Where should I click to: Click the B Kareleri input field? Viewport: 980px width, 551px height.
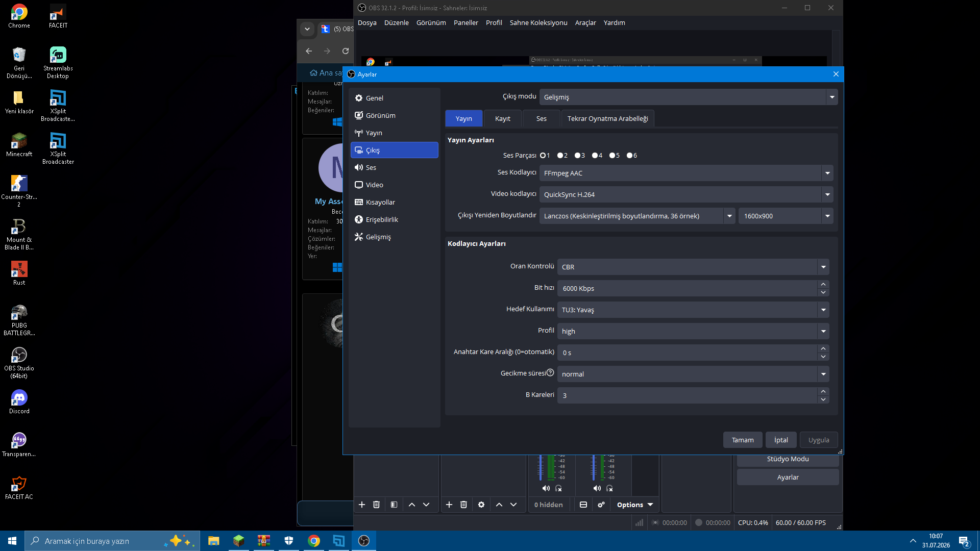[687, 395]
